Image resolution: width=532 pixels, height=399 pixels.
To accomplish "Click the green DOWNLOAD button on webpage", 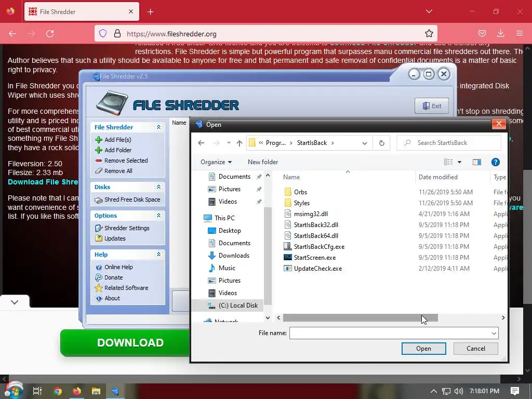I will pos(125,343).
